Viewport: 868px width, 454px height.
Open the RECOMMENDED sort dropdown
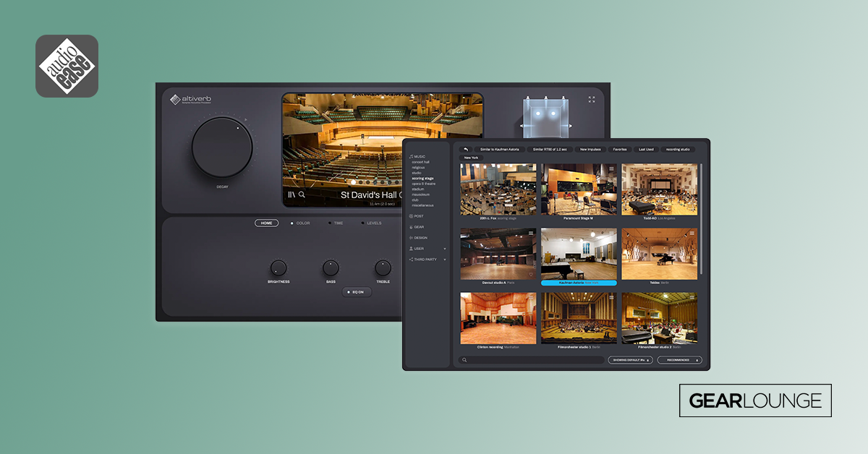(679, 359)
